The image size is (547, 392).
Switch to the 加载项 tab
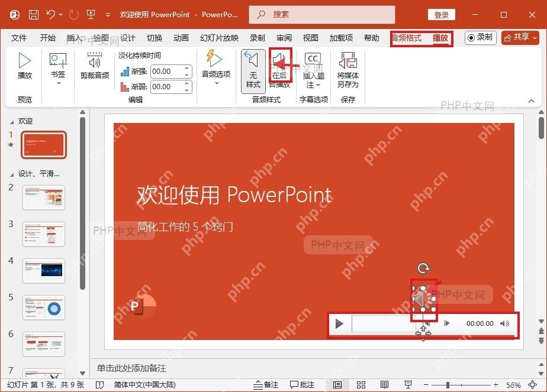[341, 38]
